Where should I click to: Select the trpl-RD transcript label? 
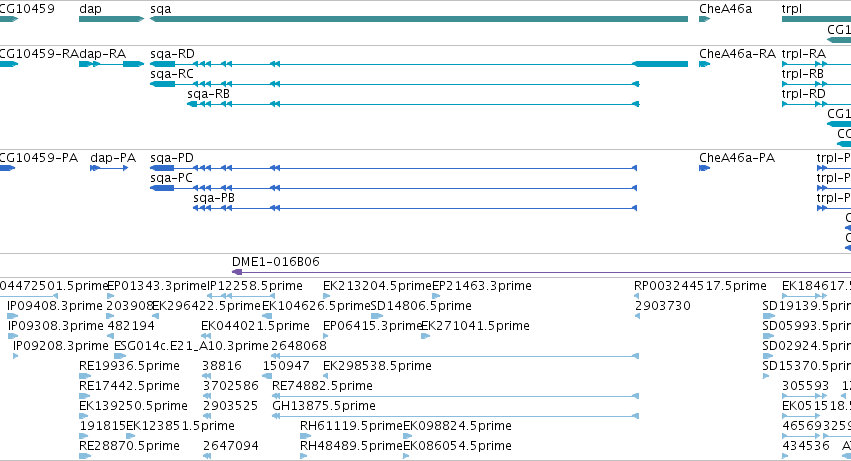pos(803,94)
